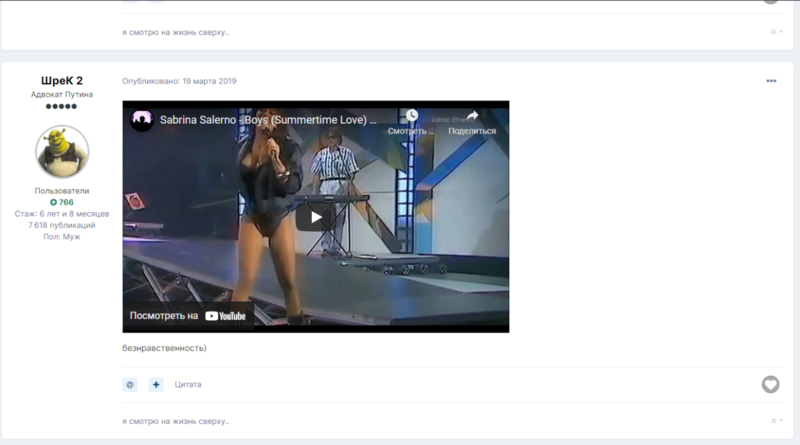Click the heart reaction icon under ШреК 2's post
The image size is (800, 445).
tap(770, 384)
